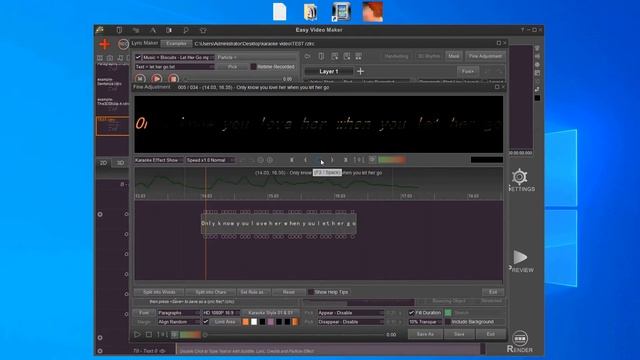Switch to the 3D tab

click(120, 163)
